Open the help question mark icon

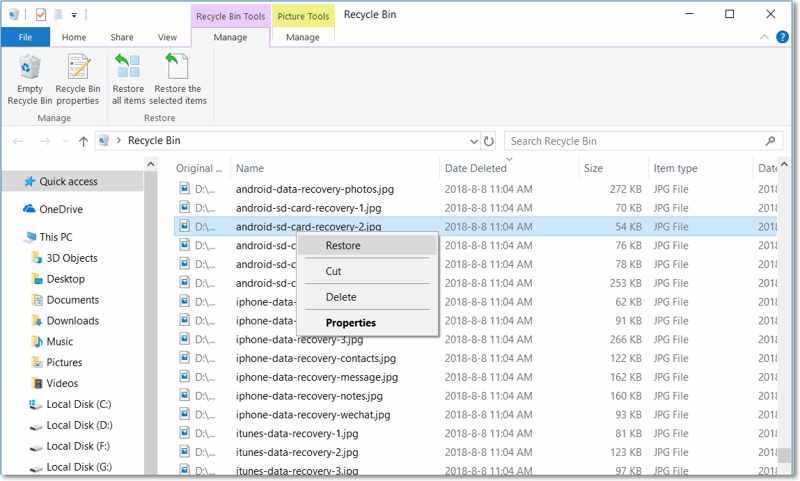point(783,37)
